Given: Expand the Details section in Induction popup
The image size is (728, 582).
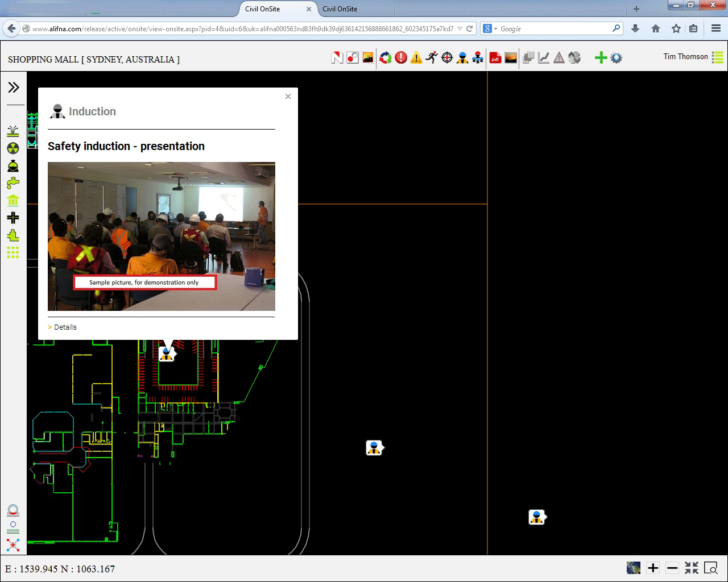Looking at the screenshot, I should 65,327.
